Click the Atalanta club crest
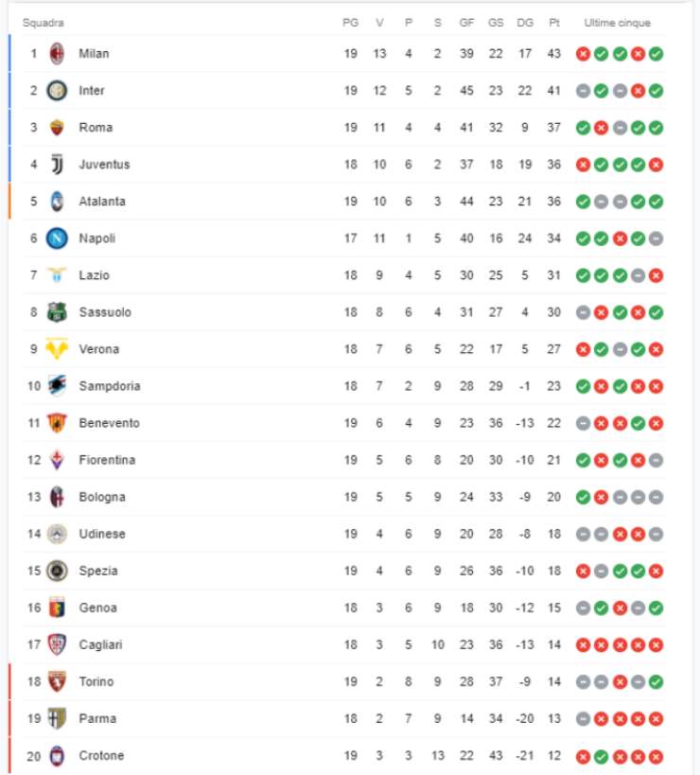Image resolution: width=700 pixels, height=775 pixels. pyautogui.click(x=57, y=202)
